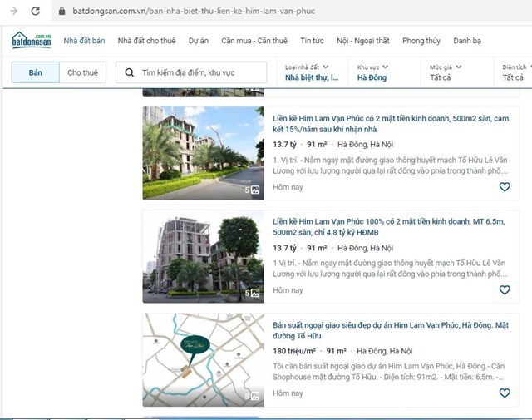Open listing titled 'MT 6.5m, 500m2 sàn'
532x420 pixels.
coord(389,227)
